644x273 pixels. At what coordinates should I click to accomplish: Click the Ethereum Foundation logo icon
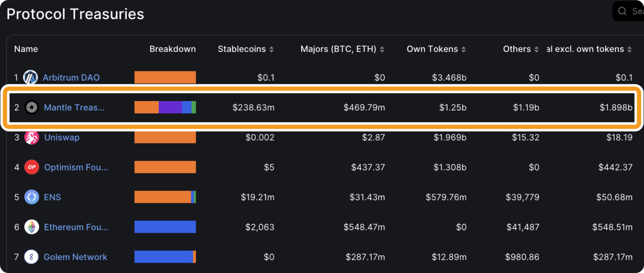(32, 227)
